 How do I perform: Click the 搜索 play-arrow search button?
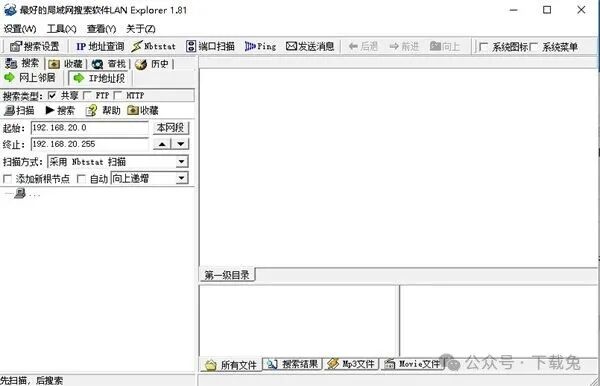[x=60, y=111]
